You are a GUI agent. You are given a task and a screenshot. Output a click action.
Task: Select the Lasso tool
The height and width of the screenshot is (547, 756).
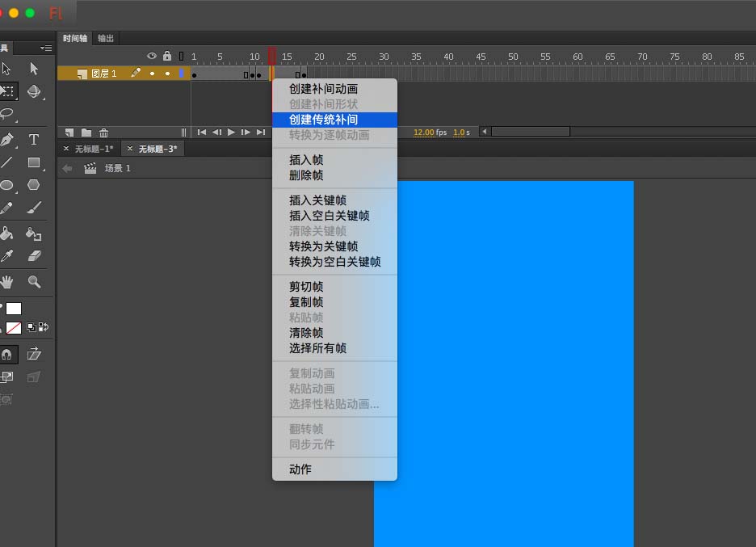(7, 114)
